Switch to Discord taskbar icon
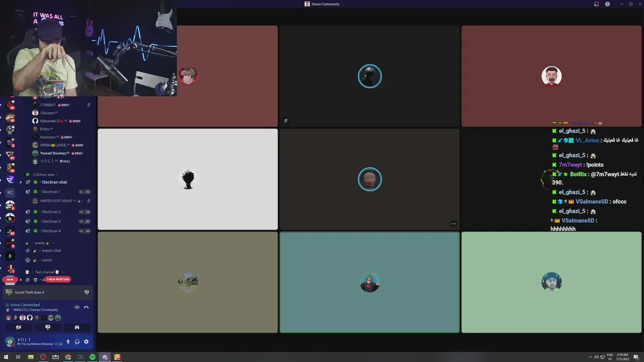The image size is (644, 362). pos(105,357)
